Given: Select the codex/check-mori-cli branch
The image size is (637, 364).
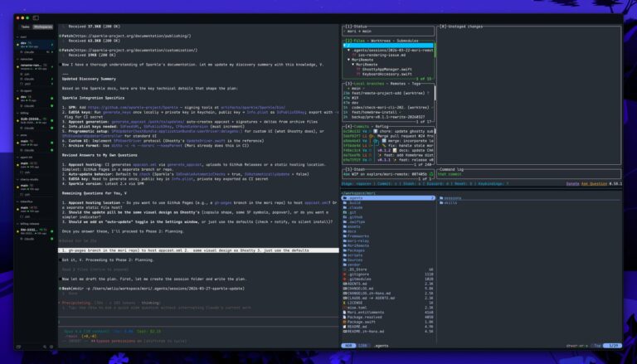Looking at the screenshot, I should (x=389, y=107).
